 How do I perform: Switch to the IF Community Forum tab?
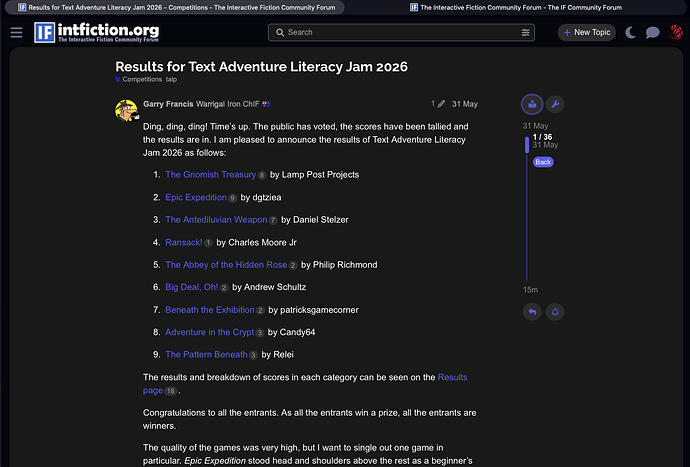pos(516,7)
